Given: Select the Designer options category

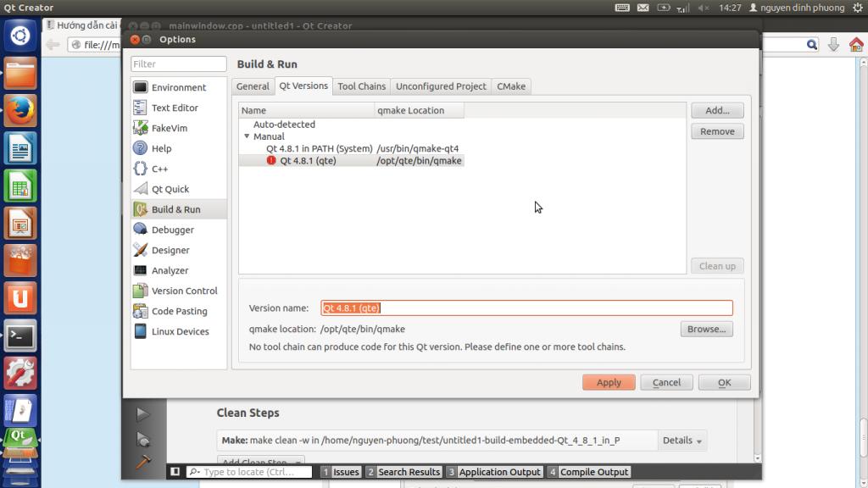Looking at the screenshot, I should [x=178, y=250].
